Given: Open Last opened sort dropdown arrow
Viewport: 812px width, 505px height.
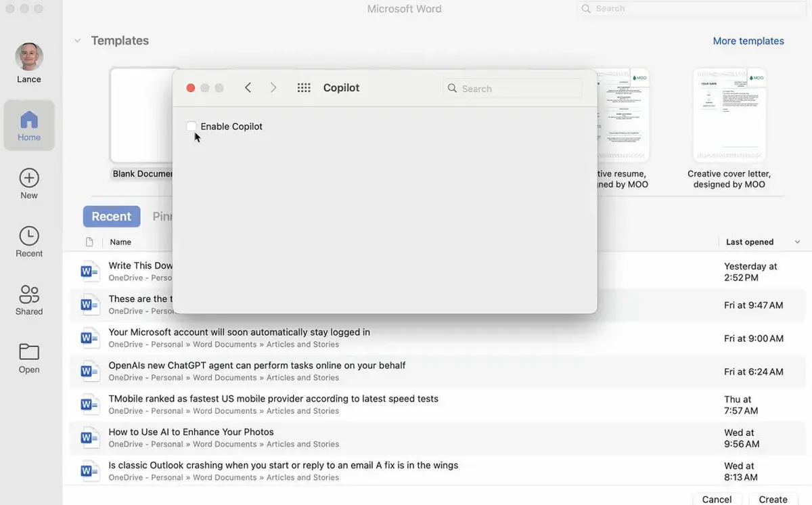Looking at the screenshot, I should coord(797,242).
